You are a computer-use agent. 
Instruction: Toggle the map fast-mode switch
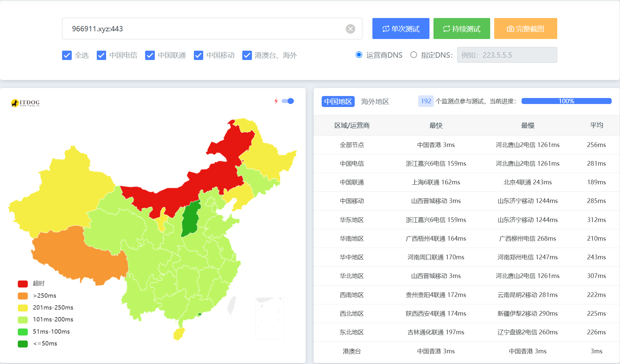pyautogui.click(x=288, y=101)
